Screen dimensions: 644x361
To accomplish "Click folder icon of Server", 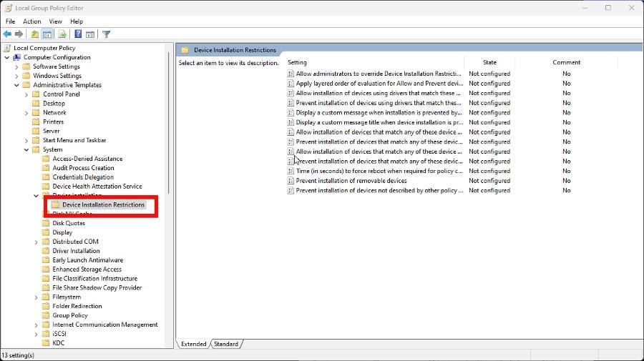I will click(36, 131).
